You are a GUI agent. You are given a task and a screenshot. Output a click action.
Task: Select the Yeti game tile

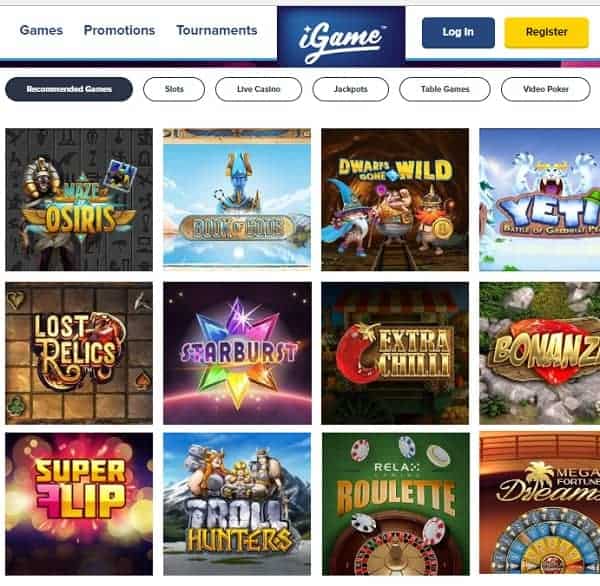[540, 199]
